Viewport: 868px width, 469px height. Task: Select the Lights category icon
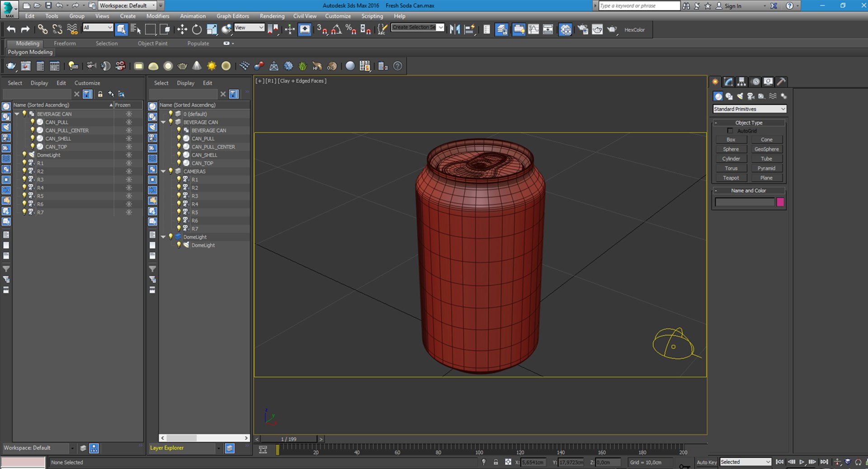click(x=740, y=96)
